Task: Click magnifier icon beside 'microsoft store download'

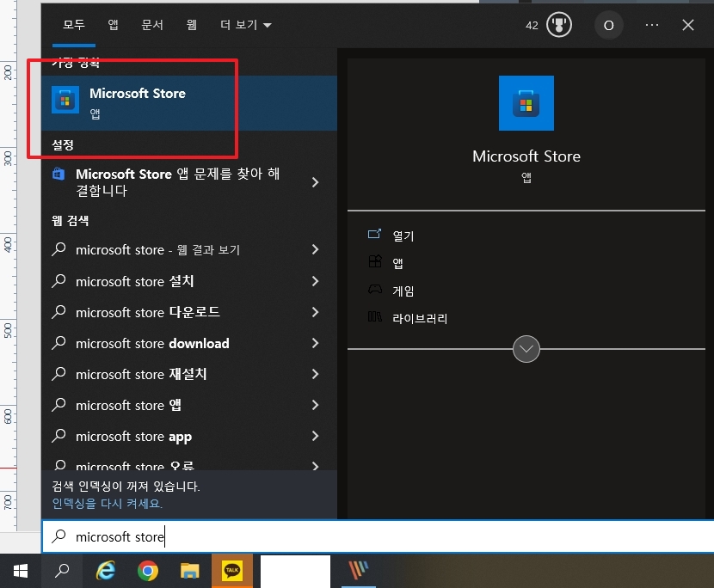Action: [58, 343]
